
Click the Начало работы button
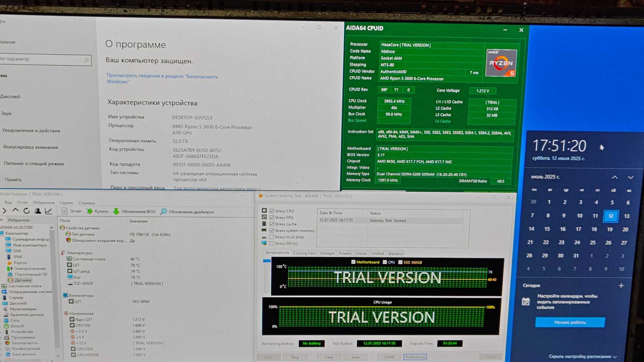coord(570,322)
